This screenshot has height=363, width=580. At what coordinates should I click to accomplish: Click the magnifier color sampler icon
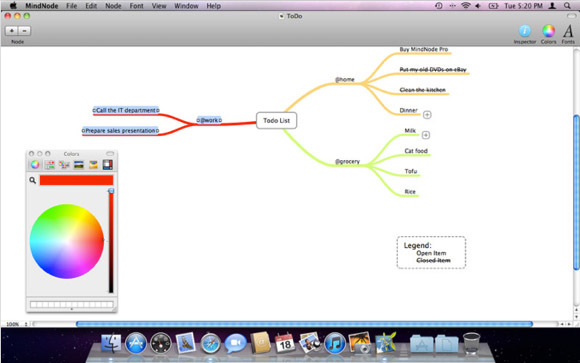[33, 180]
